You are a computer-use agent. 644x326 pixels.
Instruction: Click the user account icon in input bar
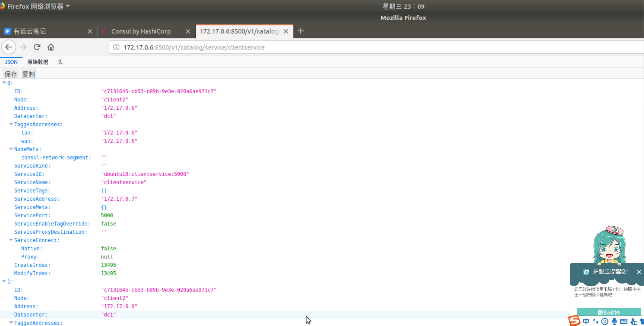coord(634,321)
